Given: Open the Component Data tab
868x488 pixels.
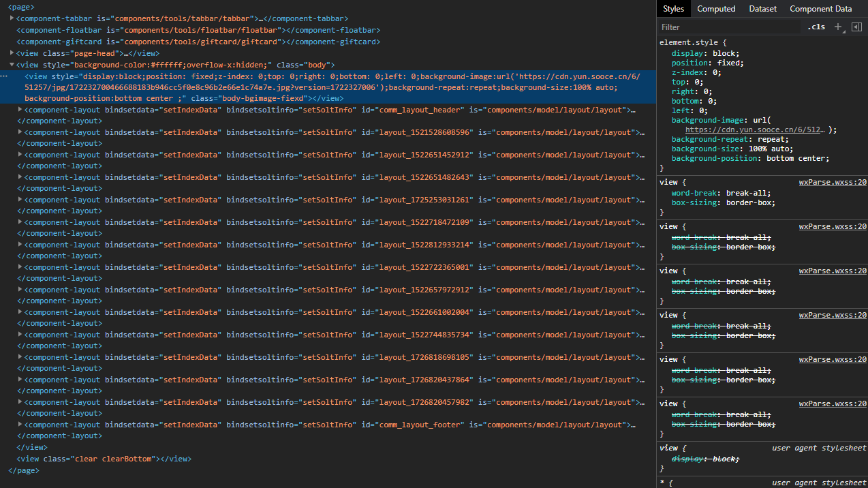Looking at the screenshot, I should (820, 9).
